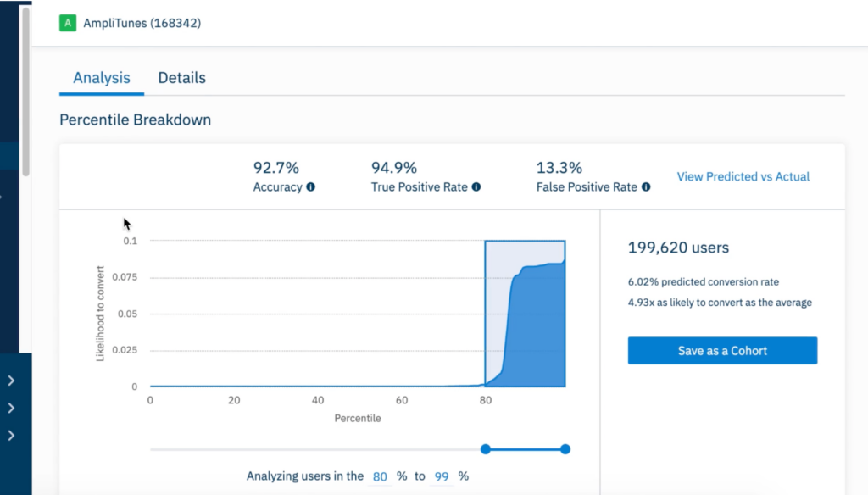
Task: Click the right percentile slider handle
Action: click(565, 449)
